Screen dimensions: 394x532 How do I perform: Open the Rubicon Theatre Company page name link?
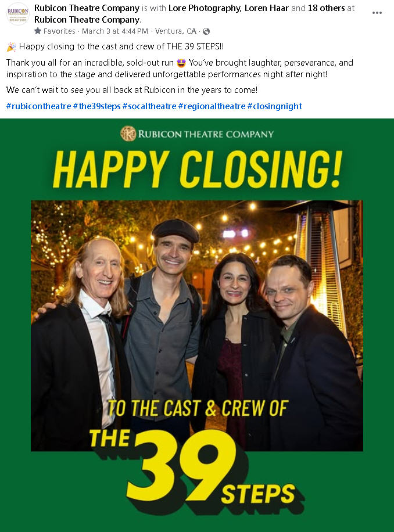click(x=87, y=8)
